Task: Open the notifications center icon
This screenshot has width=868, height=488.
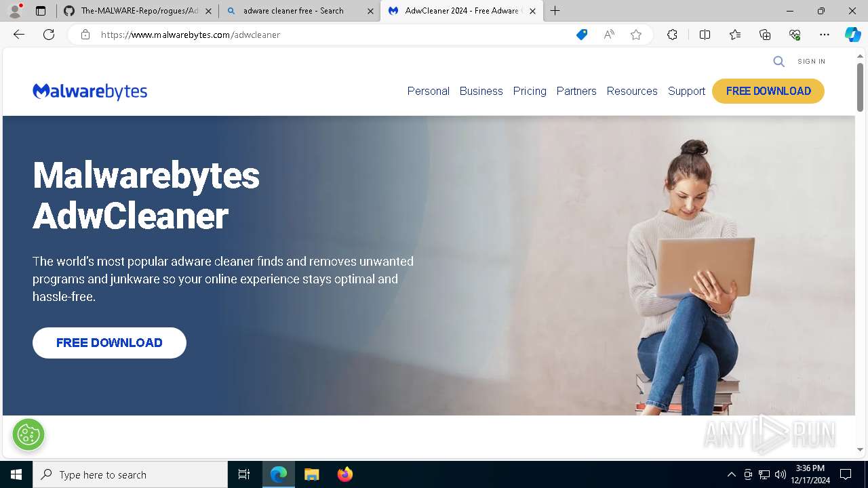Action: [846, 474]
